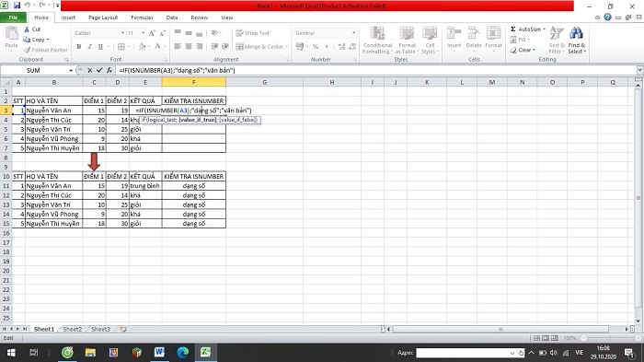Open Cell Styles gallery
The image size is (644, 362).
pos(430,40)
